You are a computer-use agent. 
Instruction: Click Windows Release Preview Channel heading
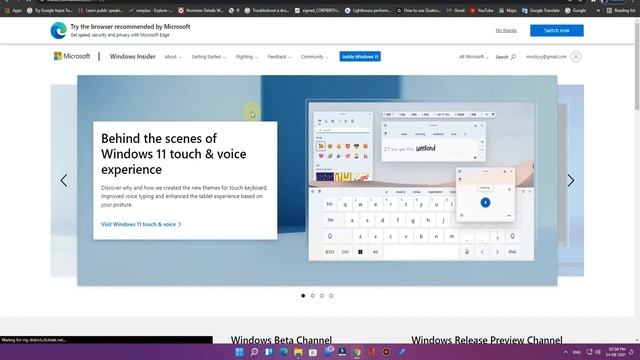pos(487,340)
